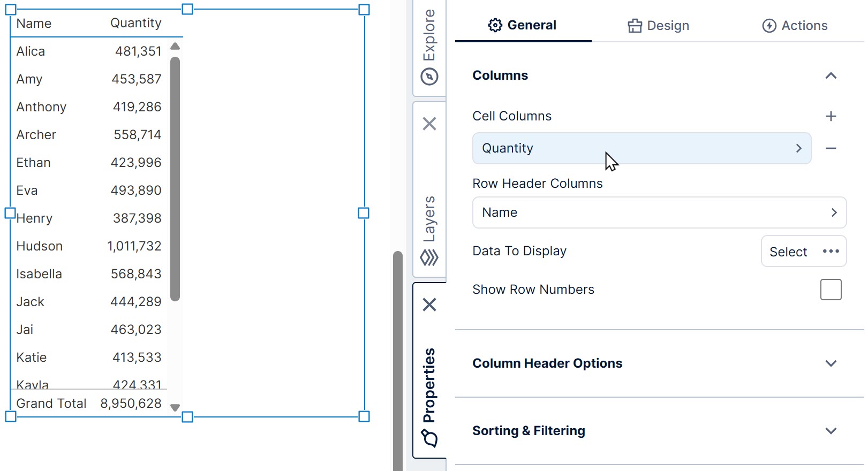Open Name column settings via its chevron
This screenshot has width=868, height=471.
coord(834,212)
